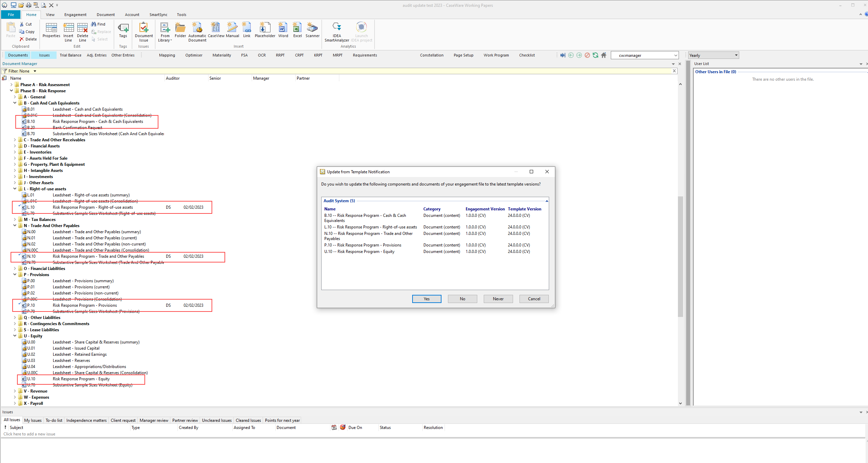Image resolution: width=868 pixels, height=463 pixels.
Task: Open document Properties from the ribbon
Action: 51,30
